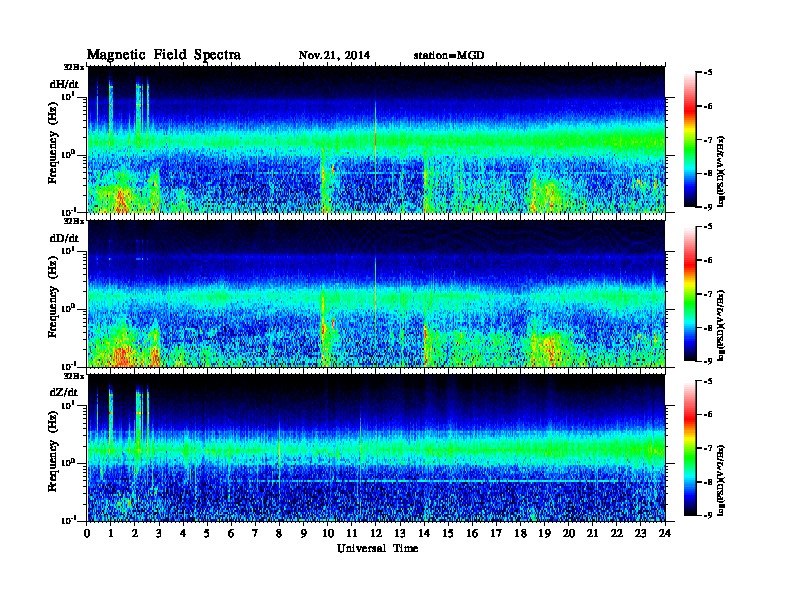
Task: Click hour 12 on the time axis
Action: coord(376,534)
